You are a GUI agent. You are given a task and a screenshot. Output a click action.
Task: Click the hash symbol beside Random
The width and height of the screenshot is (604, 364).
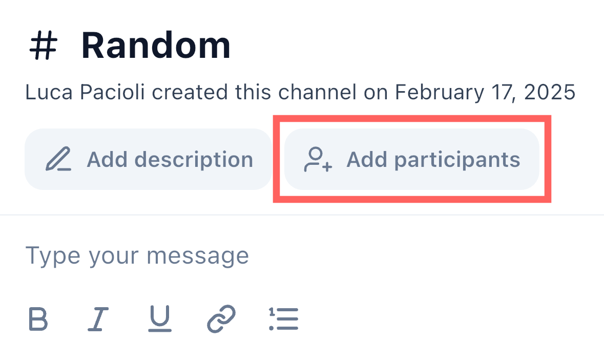pos(43,46)
